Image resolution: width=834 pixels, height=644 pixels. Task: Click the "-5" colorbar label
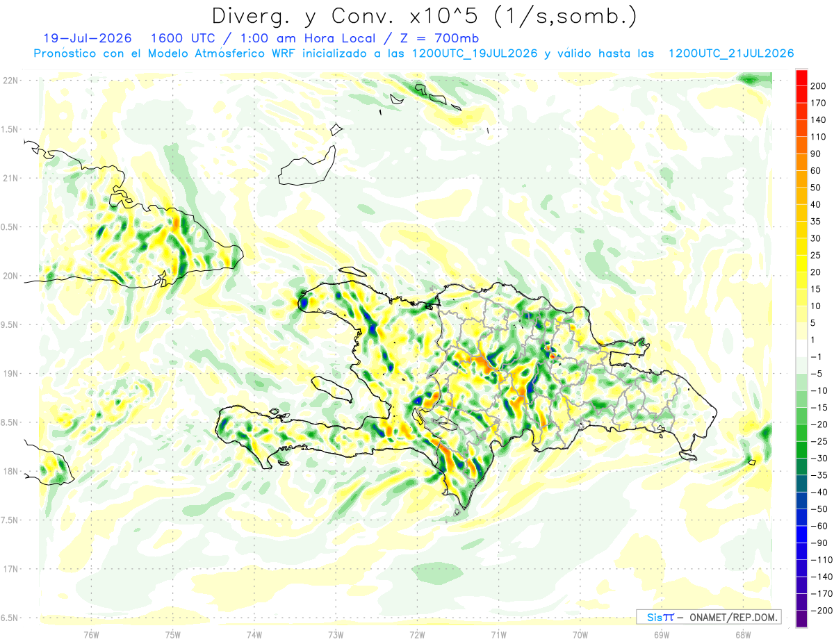pyautogui.click(x=816, y=374)
